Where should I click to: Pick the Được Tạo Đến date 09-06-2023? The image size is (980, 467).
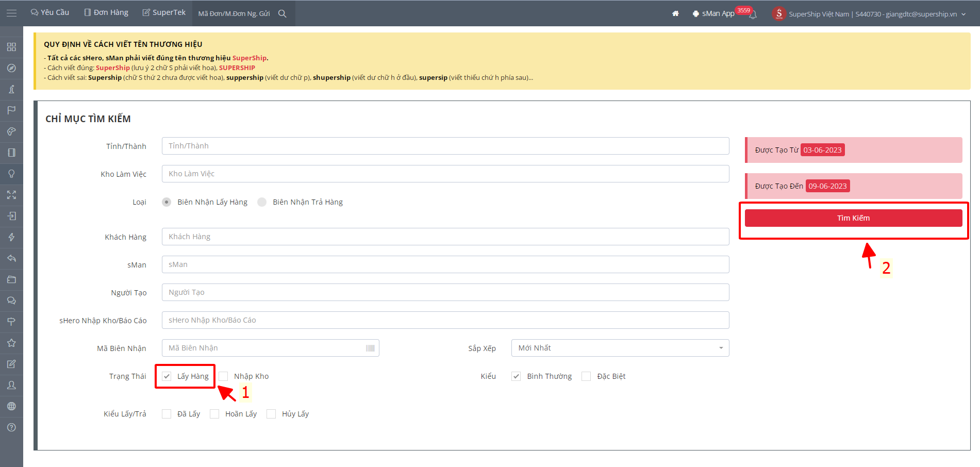(x=827, y=186)
